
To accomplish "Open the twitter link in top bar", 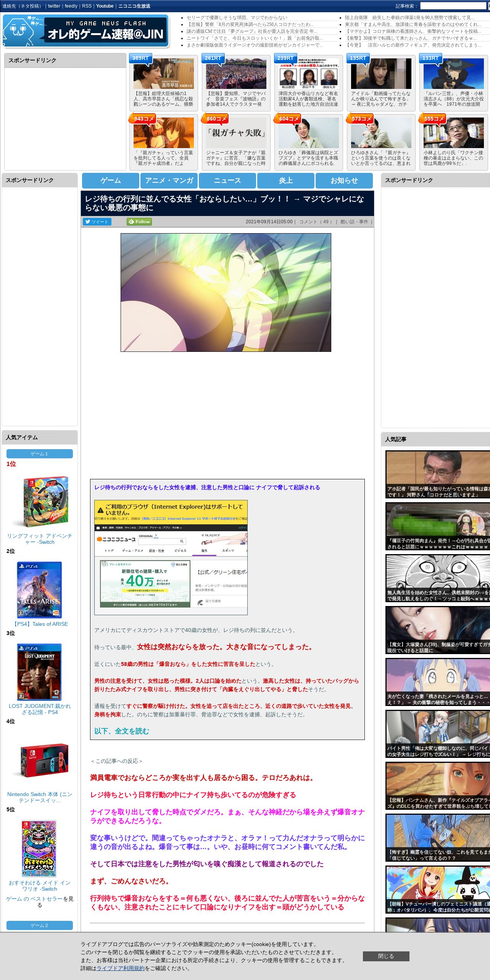I will 54,6.
